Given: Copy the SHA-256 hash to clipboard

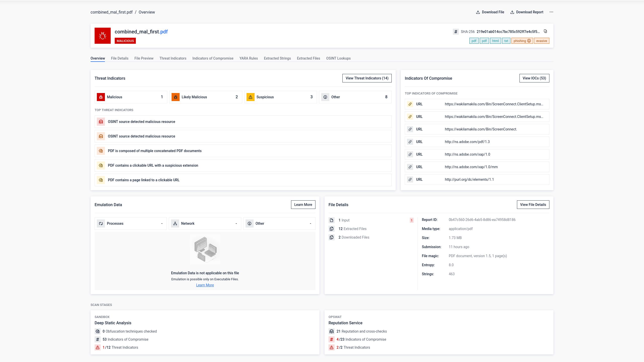Looking at the screenshot, I should pyautogui.click(x=545, y=31).
